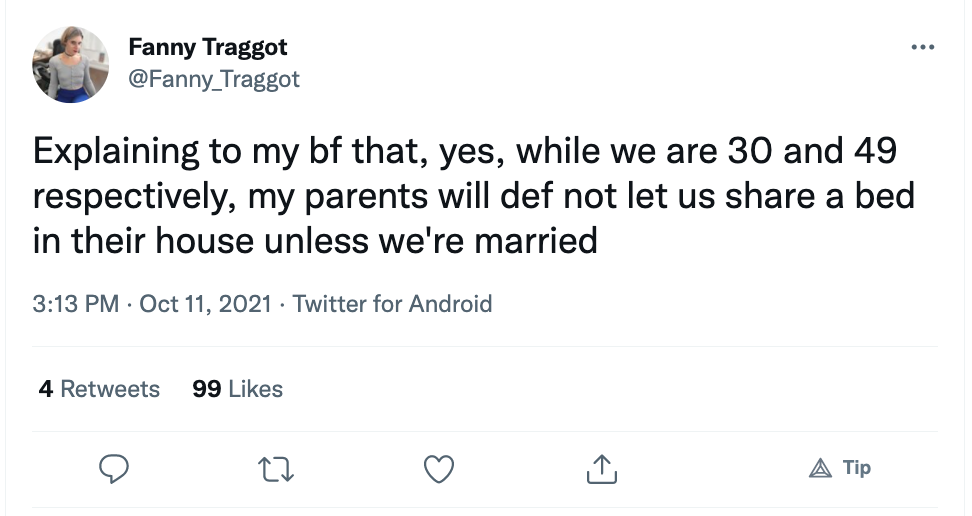View the 99 Likes list
This screenshot has height=516, width=972.
coord(237,389)
